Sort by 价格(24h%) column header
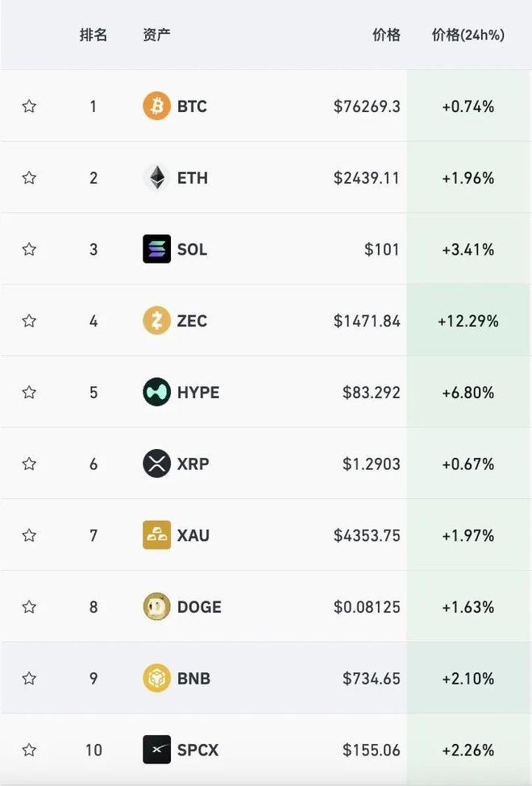This screenshot has height=786, width=532. 468,35
